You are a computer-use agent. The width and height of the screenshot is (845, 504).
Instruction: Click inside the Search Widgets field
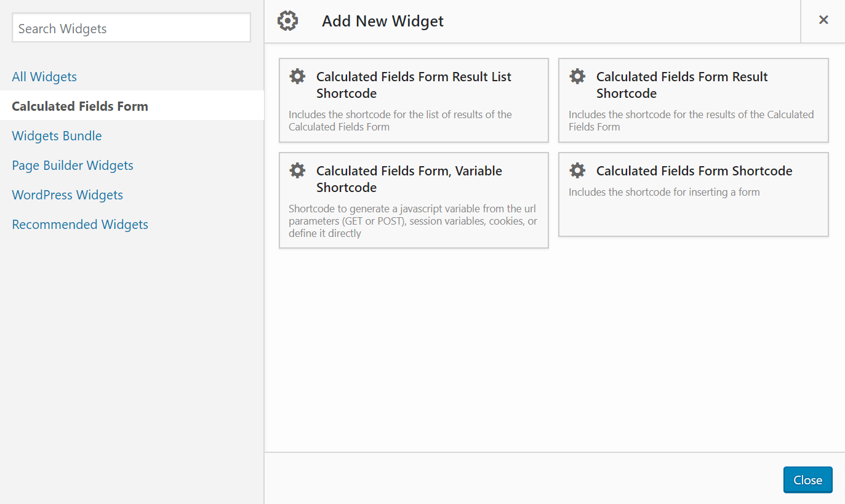[131, 27]
